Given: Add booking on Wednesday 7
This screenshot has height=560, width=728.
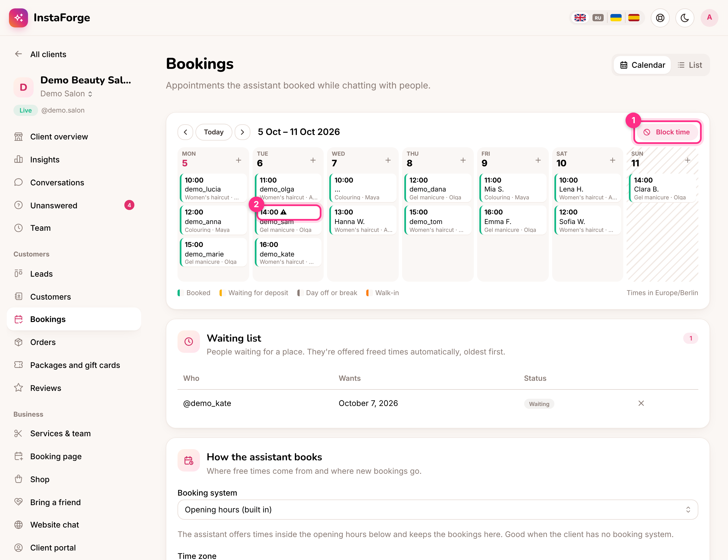Looking at the screenshot, I should tap(388, 160).
